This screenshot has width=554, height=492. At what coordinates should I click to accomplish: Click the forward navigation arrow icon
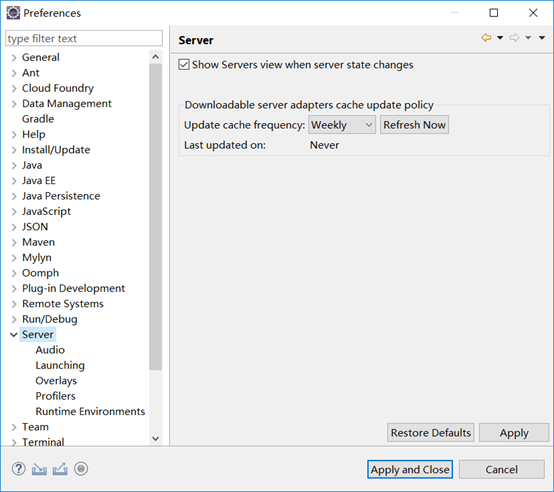[x=514, y=37]
